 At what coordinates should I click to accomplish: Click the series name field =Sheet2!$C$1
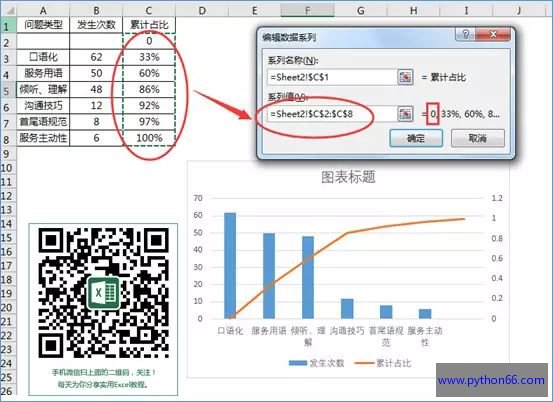click(332, 77)
